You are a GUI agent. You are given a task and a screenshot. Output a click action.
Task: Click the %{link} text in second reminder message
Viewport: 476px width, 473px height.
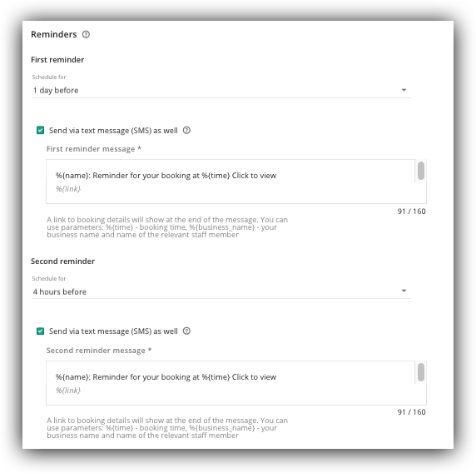click(x=68, y=391)
